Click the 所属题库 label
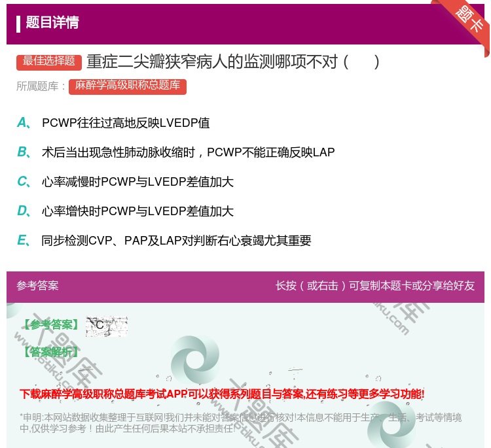 41,86
